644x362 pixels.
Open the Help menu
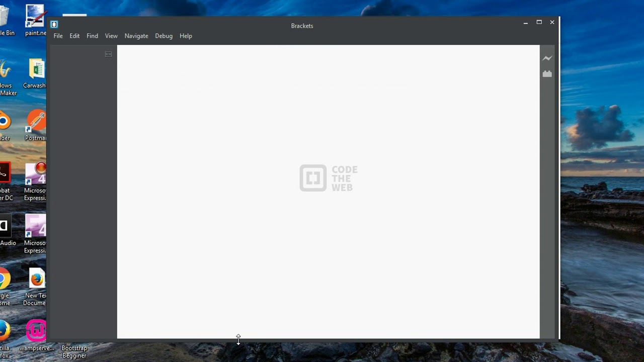click(x=186, y=36)
